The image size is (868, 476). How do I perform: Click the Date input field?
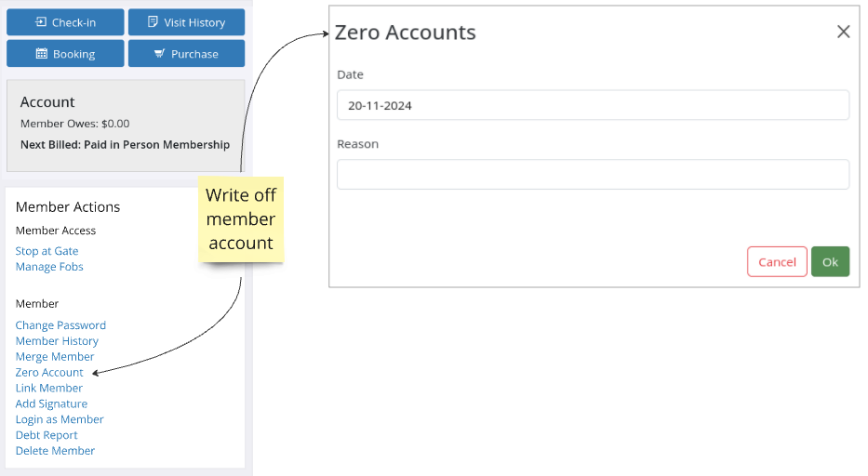click(x=593, y=105)
